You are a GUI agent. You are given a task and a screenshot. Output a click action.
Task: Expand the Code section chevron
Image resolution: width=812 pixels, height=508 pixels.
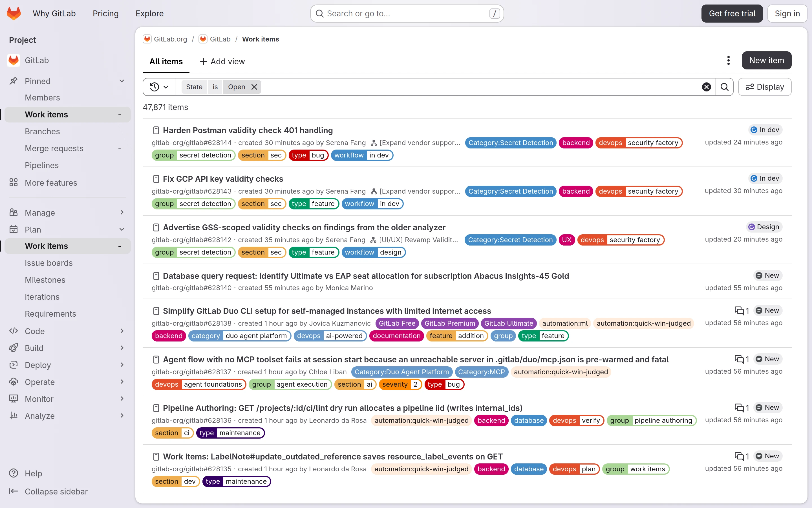coord(122,331)
